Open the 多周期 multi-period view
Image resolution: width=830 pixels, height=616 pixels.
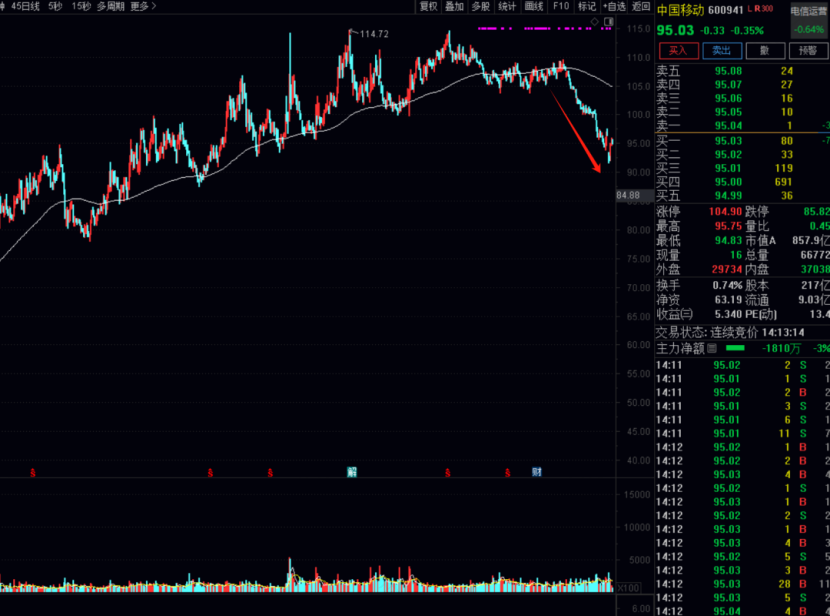(x=111, y=6)
